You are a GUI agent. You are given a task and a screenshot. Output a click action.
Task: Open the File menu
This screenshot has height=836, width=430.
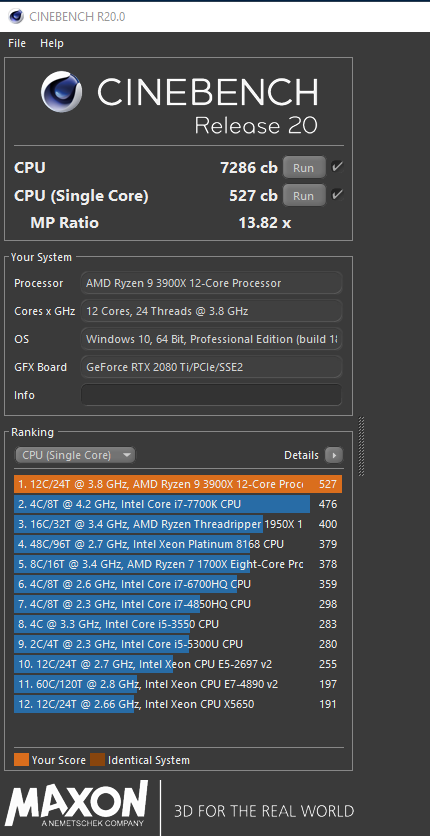click(17, 43)
